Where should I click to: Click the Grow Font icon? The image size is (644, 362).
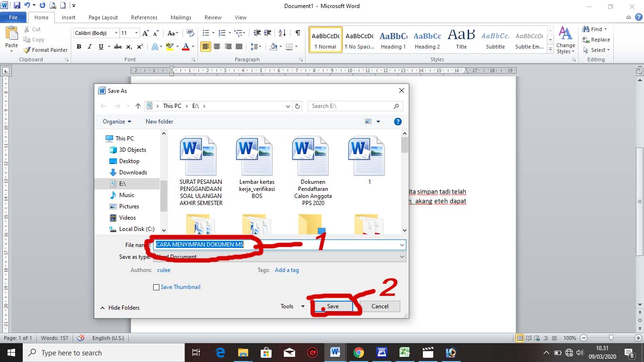click(145, 33)
